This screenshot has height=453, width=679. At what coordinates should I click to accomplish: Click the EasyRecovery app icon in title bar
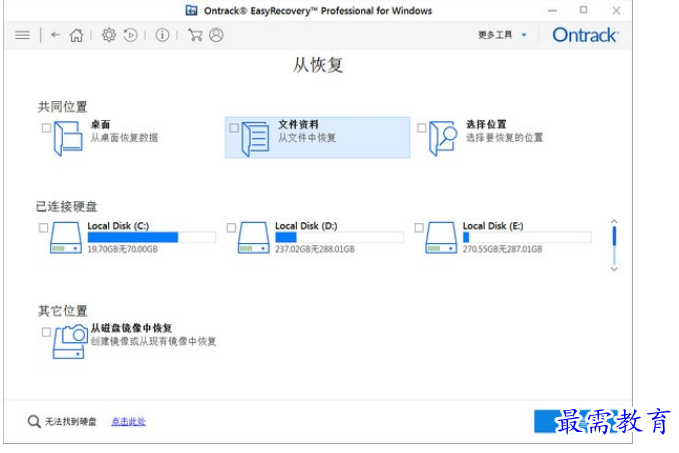[191, 10]
